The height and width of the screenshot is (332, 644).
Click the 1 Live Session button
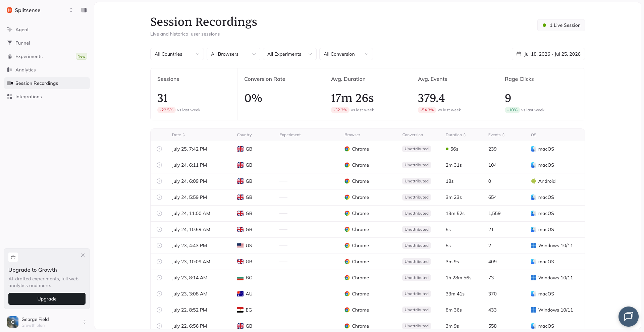pyautogui.click(x=561, y=25)
